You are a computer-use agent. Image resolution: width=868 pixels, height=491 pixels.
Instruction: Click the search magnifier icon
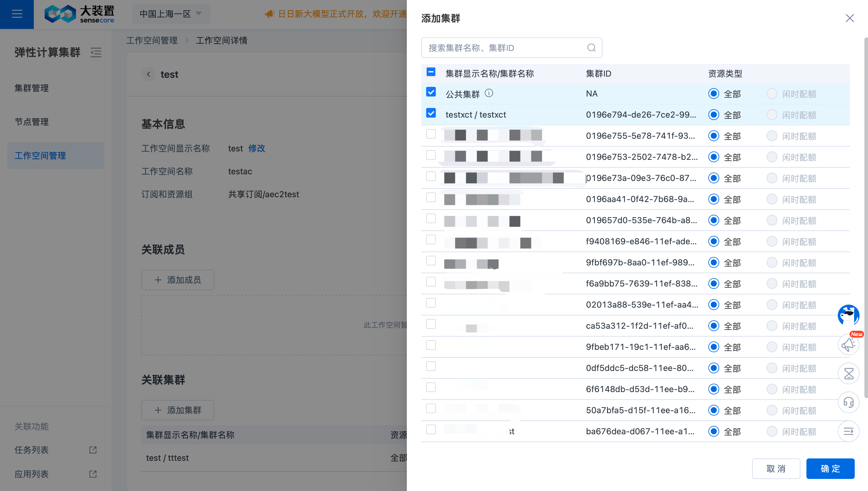(x=591, y=48)
